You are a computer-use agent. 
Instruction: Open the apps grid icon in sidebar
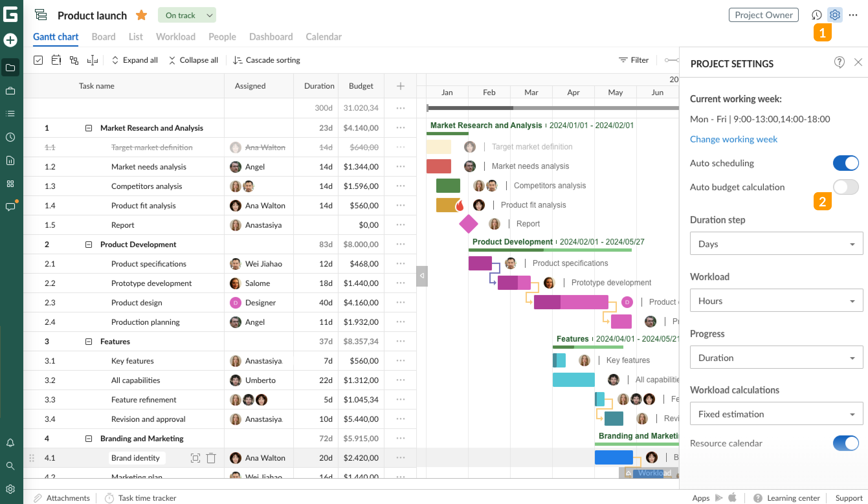(10, 183)
